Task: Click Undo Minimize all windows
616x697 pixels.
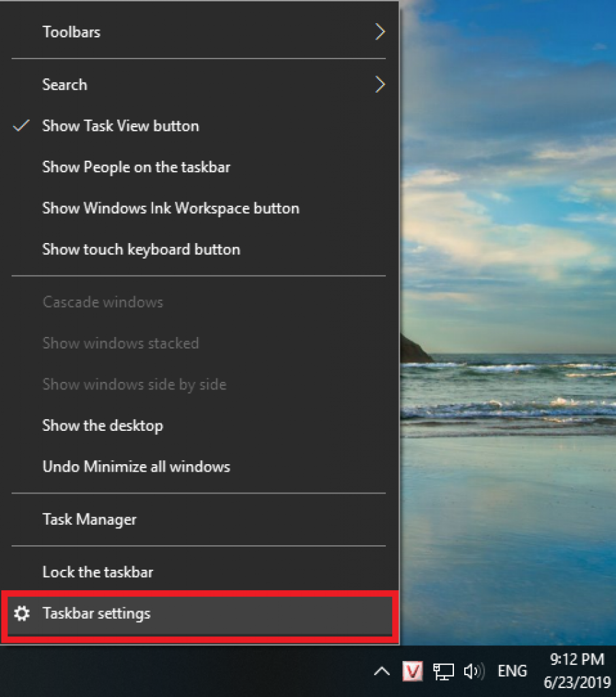Action: coord(136,466)
